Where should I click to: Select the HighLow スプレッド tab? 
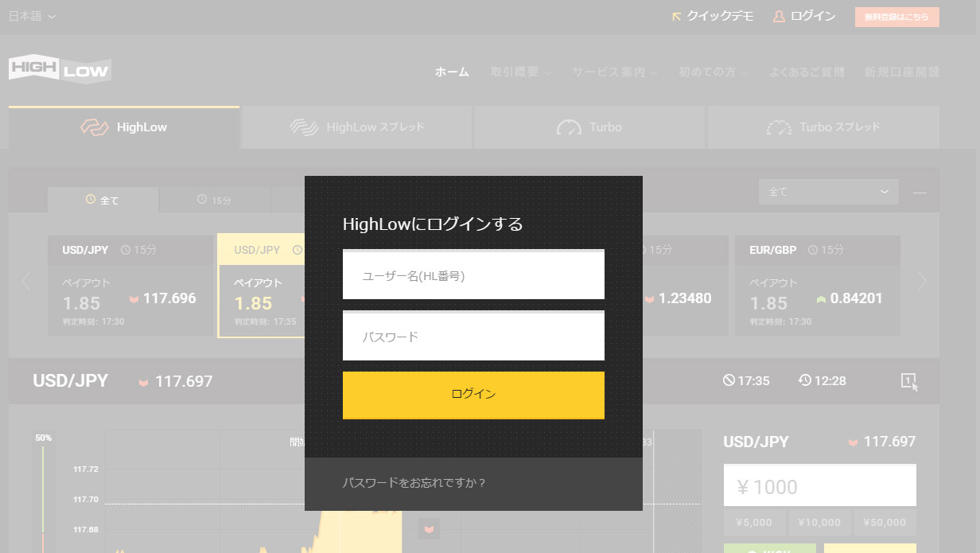tap(357, 127)
